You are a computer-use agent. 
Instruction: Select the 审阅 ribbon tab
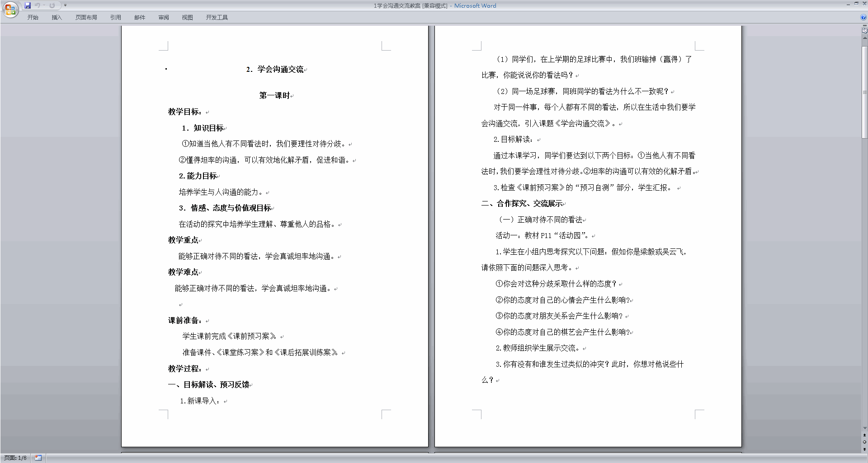point(164,18)
